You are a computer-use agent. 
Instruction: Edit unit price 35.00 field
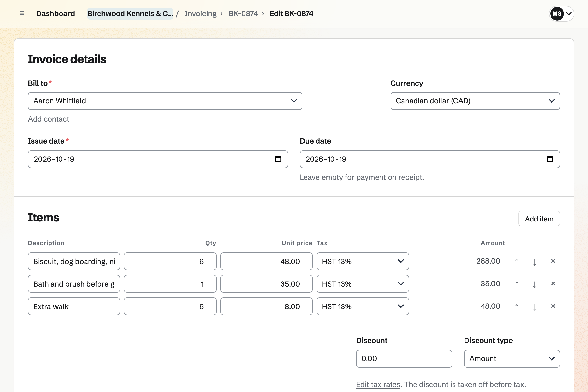click(267, 284)
